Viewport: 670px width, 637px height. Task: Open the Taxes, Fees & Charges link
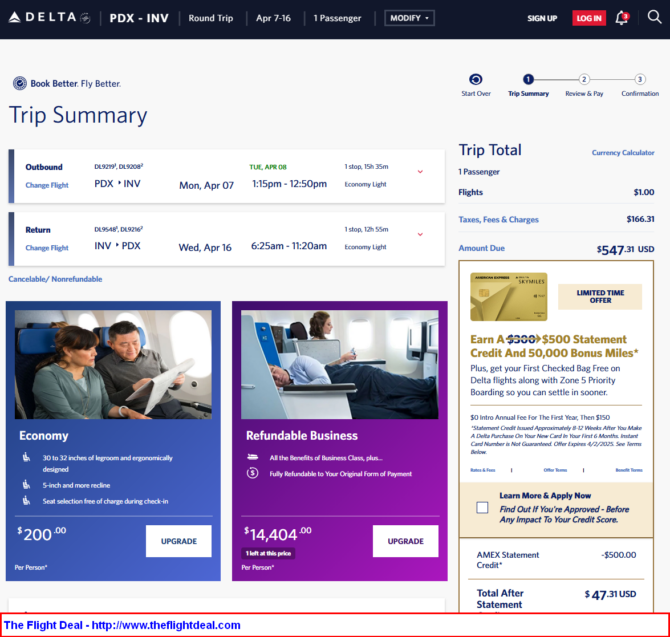pos(498,220)
